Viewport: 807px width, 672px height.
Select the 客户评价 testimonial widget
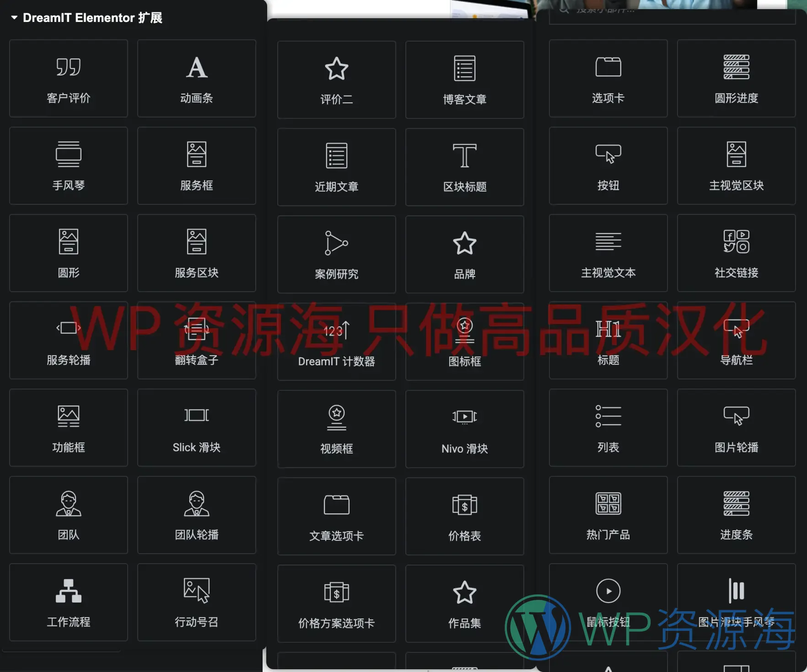click(x=68, y=79)
